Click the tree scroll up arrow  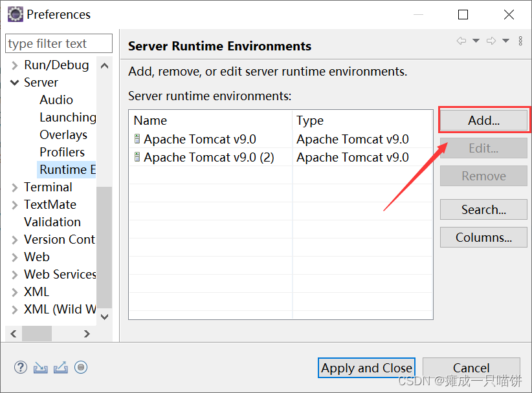(x=104, y=66)
